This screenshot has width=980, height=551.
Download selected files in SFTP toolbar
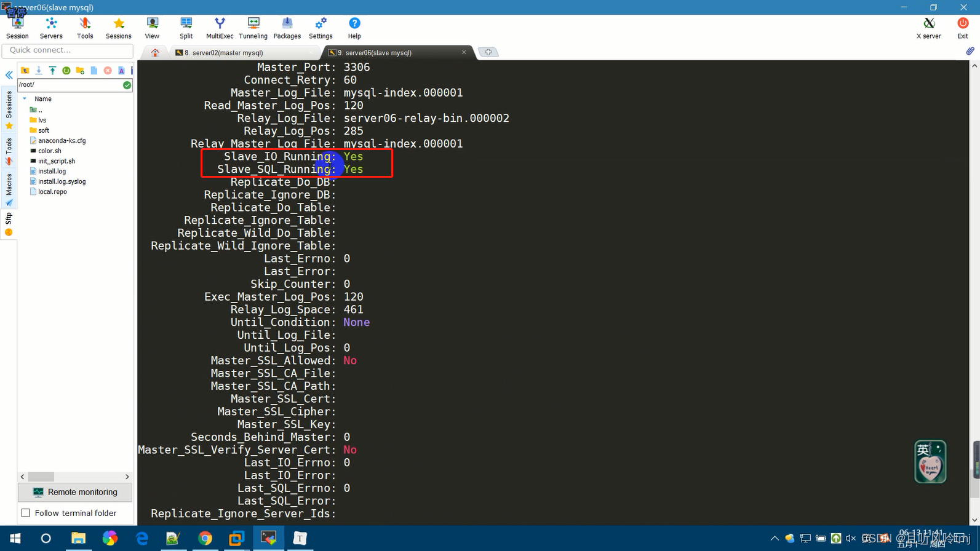point(39,71)
